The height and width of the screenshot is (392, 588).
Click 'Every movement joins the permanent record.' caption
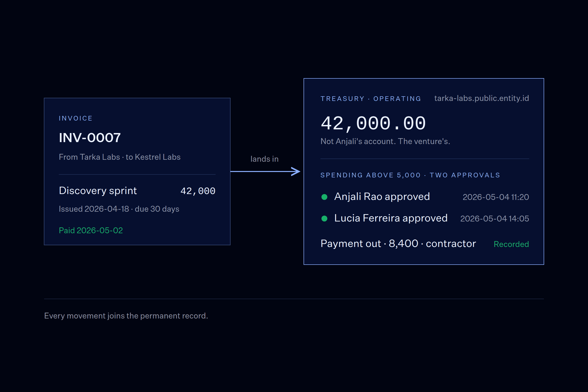coord(126,316)
